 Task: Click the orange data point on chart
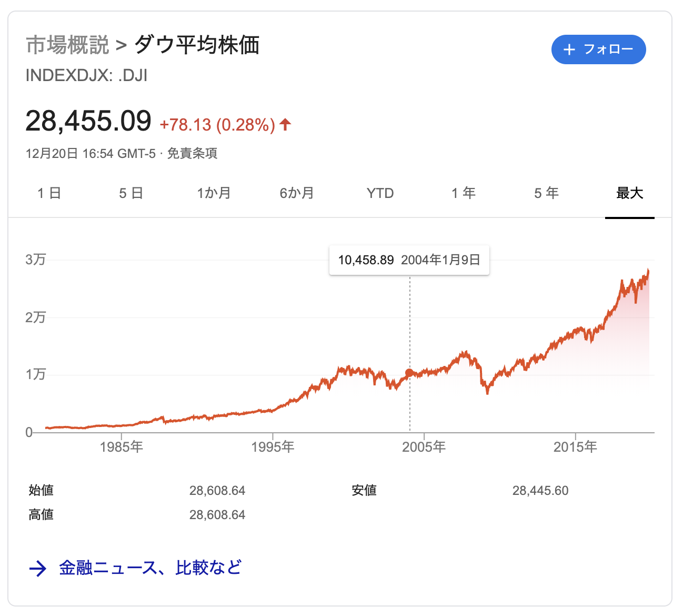point(409,373)
